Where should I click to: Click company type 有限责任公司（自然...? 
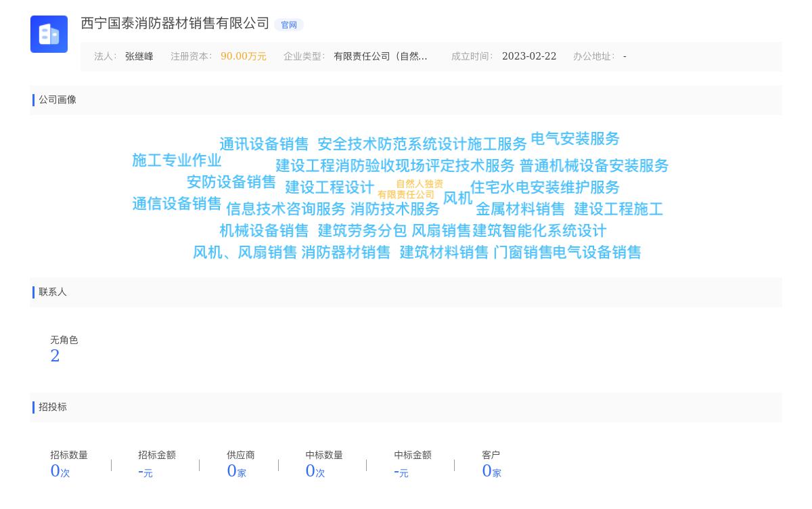pyautogui.click(x=380, y=57)
